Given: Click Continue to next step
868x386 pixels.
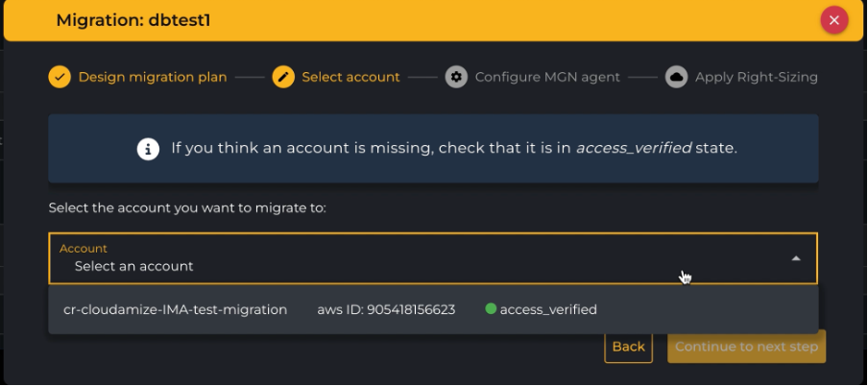Looking at the screenshot, I should [x=746, y=347].
